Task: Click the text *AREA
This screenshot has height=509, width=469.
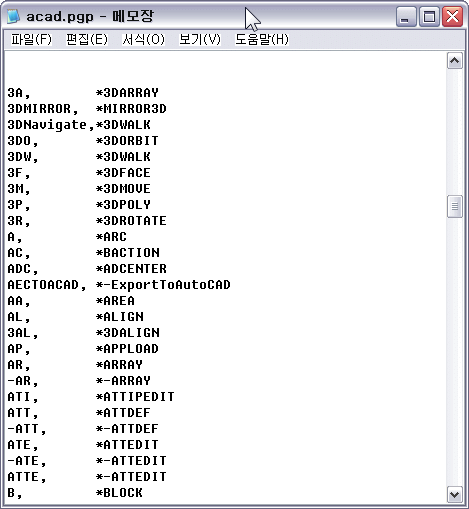Action: coord(115,301)
